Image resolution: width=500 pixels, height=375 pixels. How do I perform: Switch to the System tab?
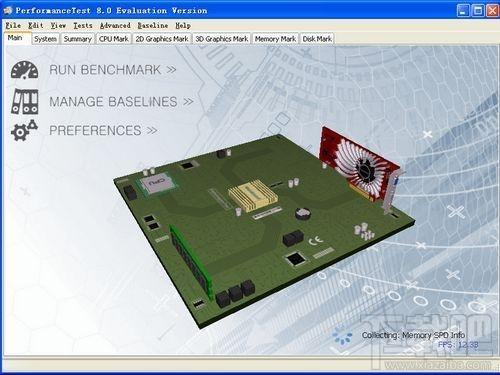tap(45, 39)
